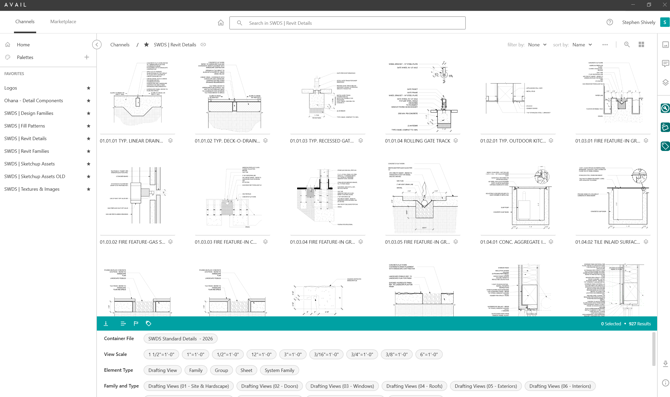Open Palettes in sidebar
The width and height of the screenshot is (670, 397).
(25, 57)
